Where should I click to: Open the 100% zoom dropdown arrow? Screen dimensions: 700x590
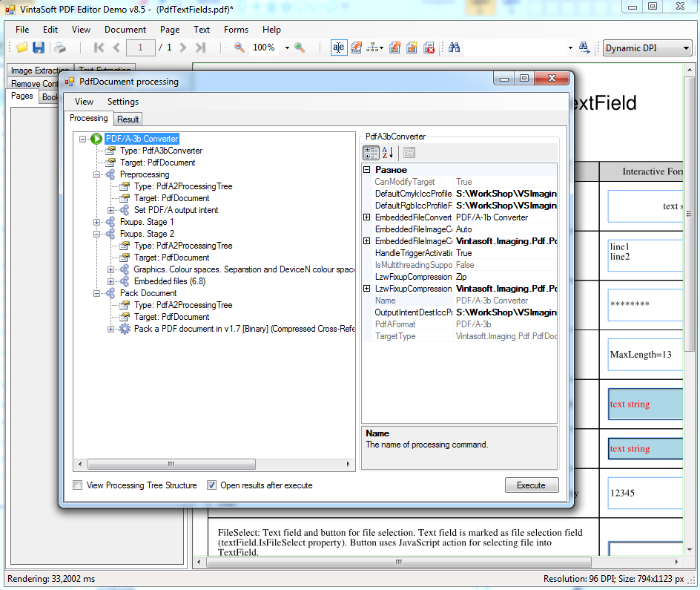point(287,47)
